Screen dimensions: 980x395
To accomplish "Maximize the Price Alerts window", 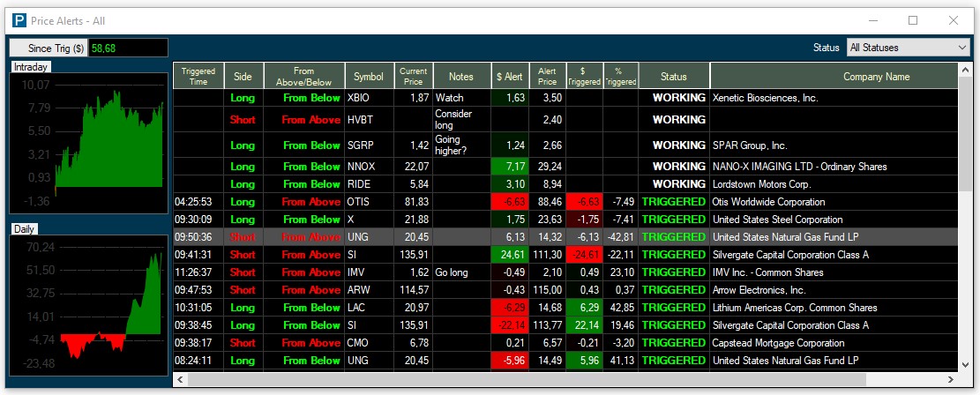I will pos(913,20).
